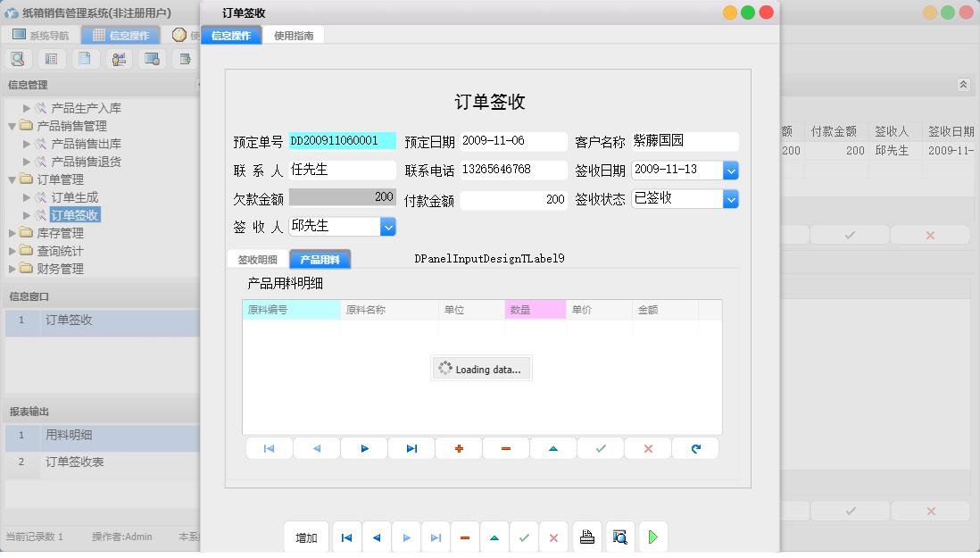980x558 pixels.
Task: Open the report list icon on the toolbar
Action: pyautogui.click(x=51, y=58)
